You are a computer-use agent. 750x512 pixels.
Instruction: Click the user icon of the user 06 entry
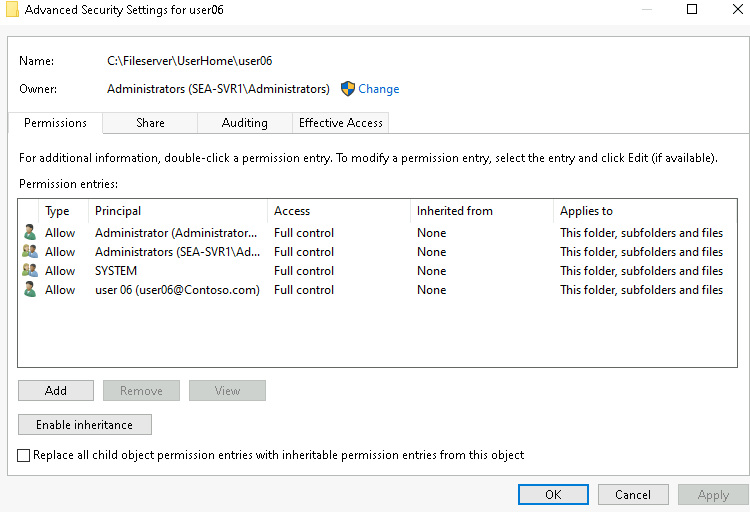pos(30,290)
